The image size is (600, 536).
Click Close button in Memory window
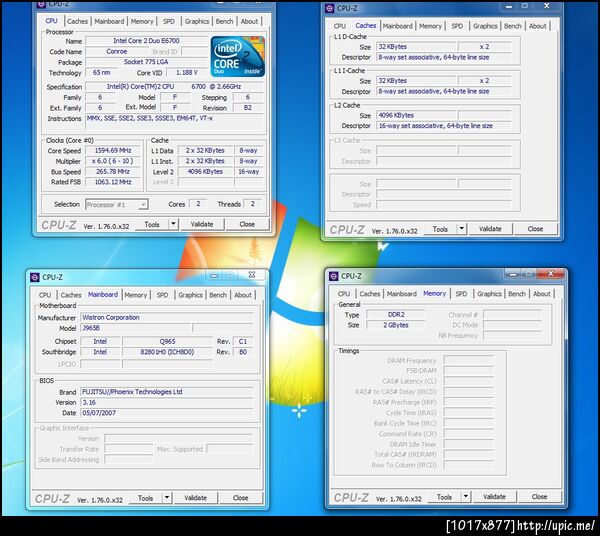(x=540, y=497)
